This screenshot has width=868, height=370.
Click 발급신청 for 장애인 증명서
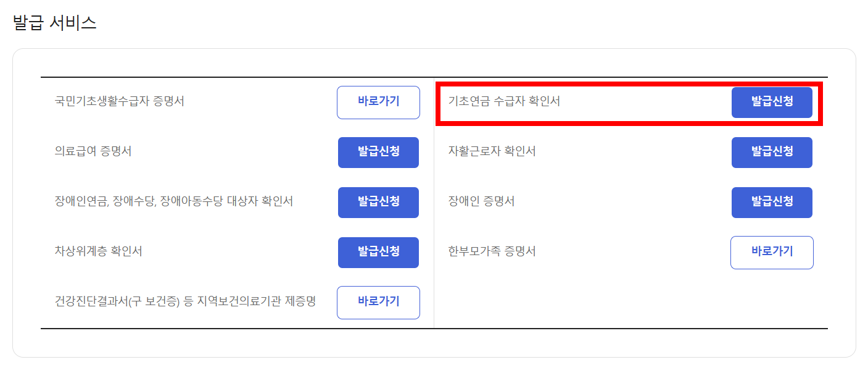coord(771,202)
